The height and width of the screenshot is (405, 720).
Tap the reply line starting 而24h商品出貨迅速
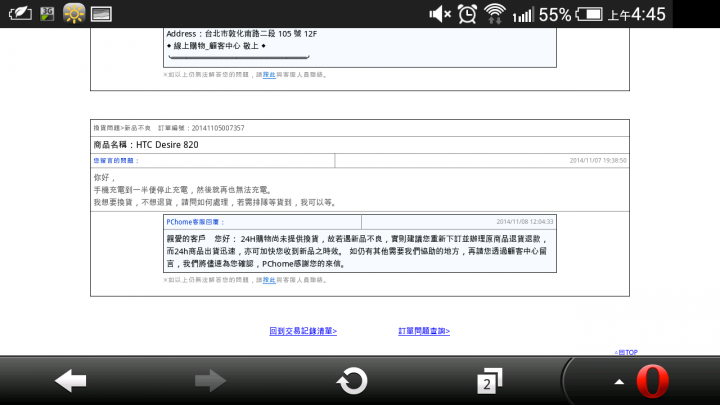[357, 251]
